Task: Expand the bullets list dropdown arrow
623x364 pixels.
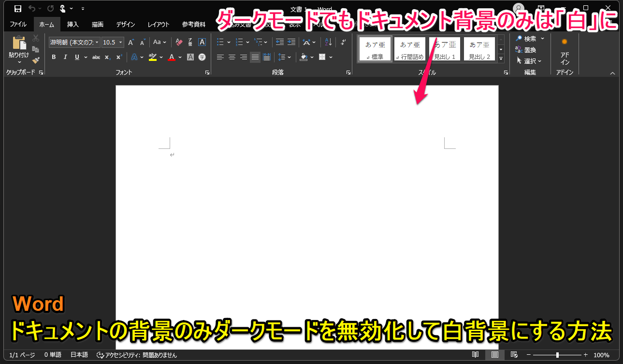Action: pyautogui.click(x=229, y=43)
